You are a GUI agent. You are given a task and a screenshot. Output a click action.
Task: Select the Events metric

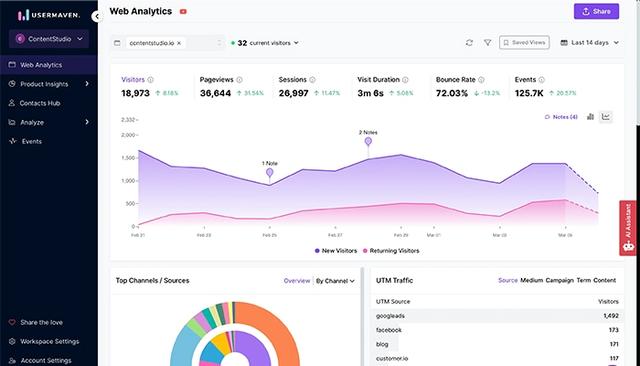(x=545, y=87)
